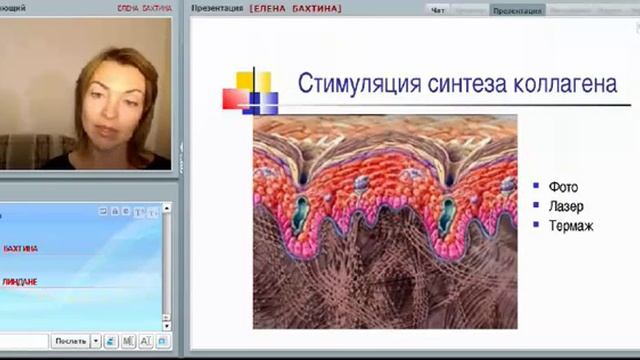Click the Лазер bullet on slide
Viewport: 640px width, 360px height.
pyautogui.click(x=566, y=207)
